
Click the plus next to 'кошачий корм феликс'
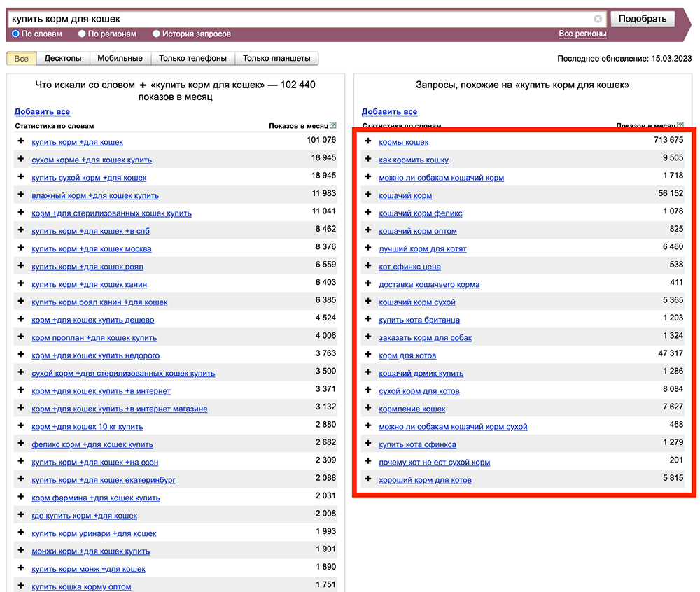click(368, 213)
